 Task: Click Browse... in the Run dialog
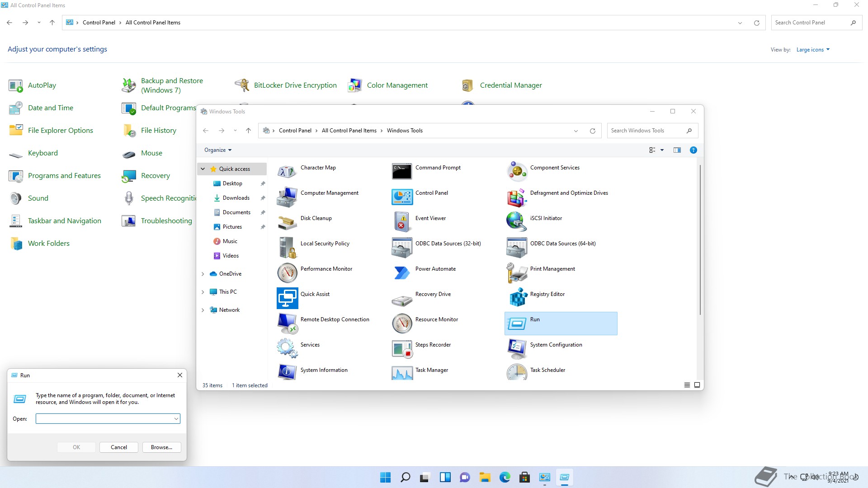click(x=161, y=447)
